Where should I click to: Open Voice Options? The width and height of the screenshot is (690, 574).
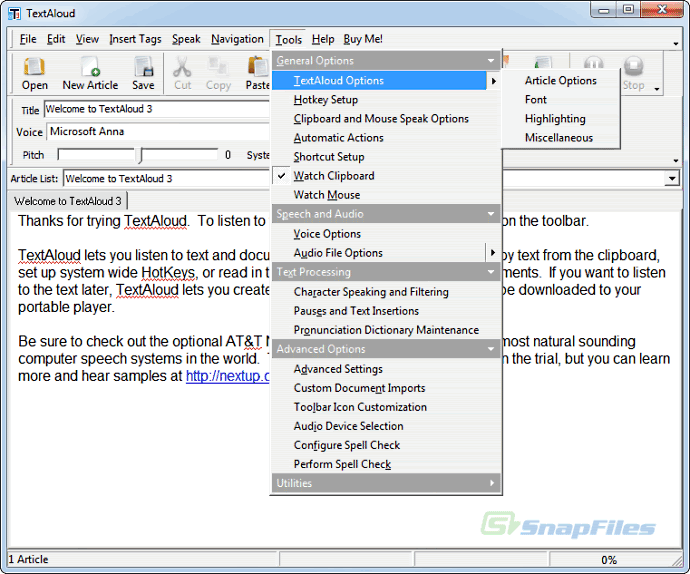click(x=386, y=234)
